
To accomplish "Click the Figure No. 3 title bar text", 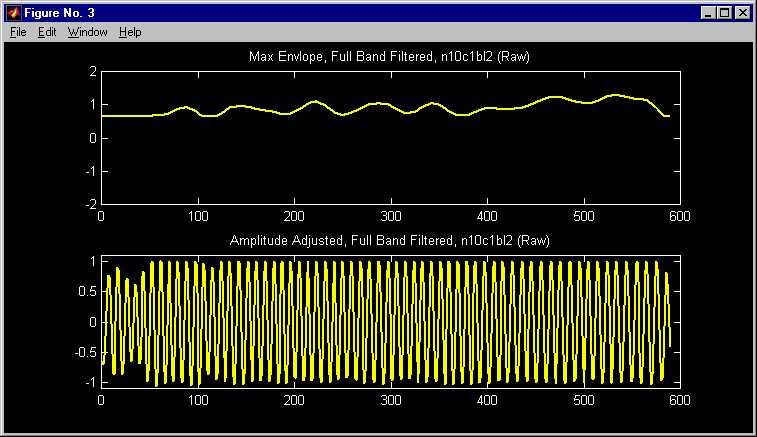I will 58,13.
